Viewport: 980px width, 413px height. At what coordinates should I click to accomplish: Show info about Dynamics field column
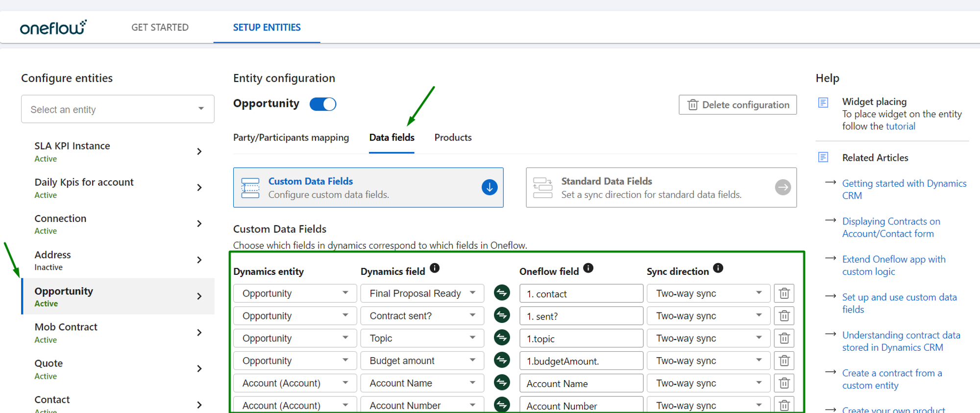click(435, 268)
